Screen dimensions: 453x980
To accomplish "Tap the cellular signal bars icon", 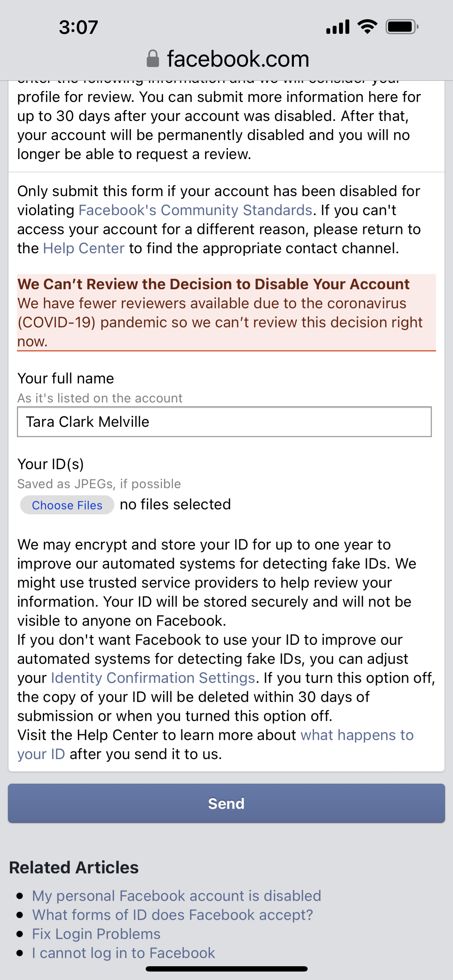I will (x=338, y=27).
